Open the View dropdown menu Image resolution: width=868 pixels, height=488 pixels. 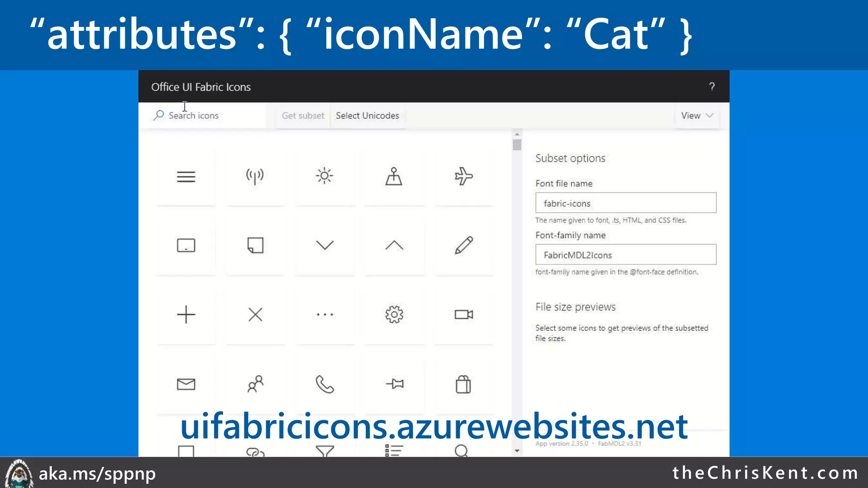point(697,116)
